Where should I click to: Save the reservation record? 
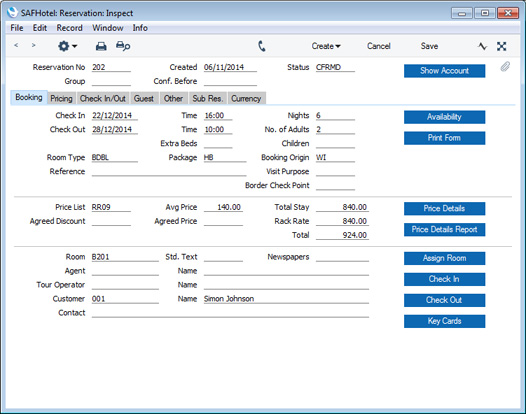tap(429, 46)
